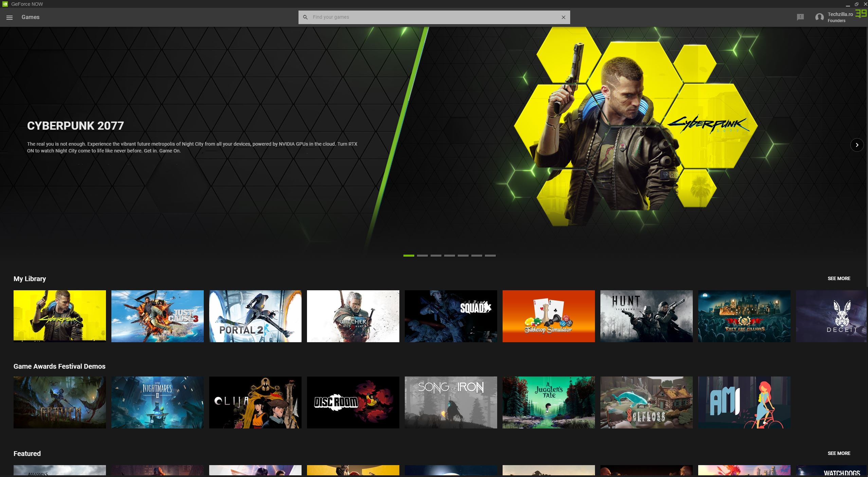
Task: Open the Techzilla.ro Founders account menu
Action: click(840, 17)
